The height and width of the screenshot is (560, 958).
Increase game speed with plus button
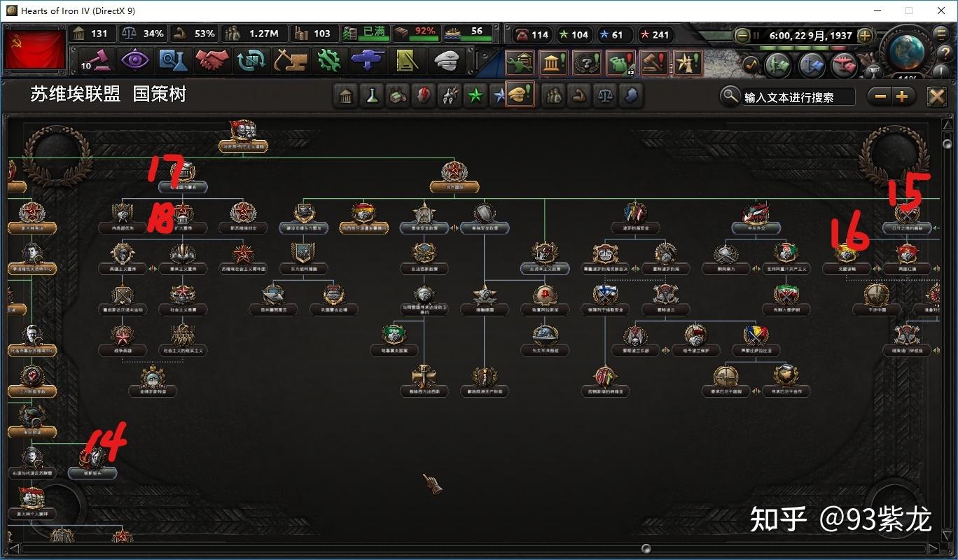pos(865,35)
